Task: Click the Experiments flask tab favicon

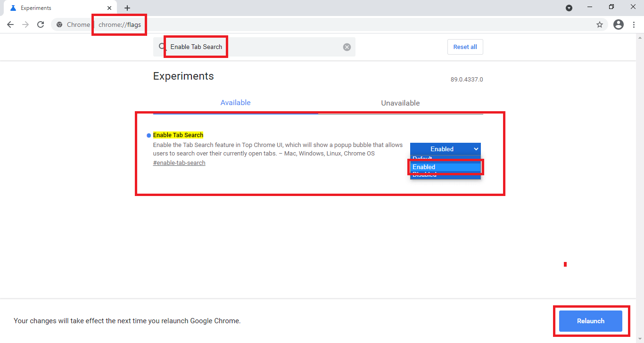Action: 13,8
